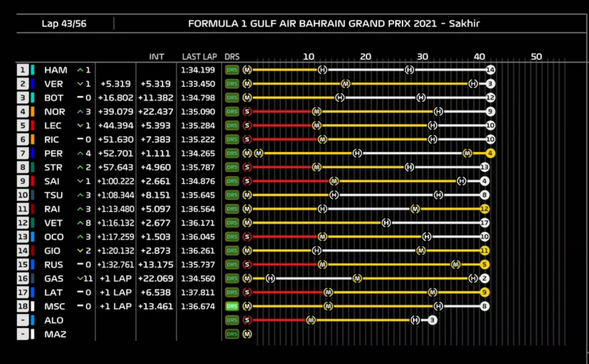Click the green up arrow beside HAM
The image size is (589, 364).
(80, 70)
